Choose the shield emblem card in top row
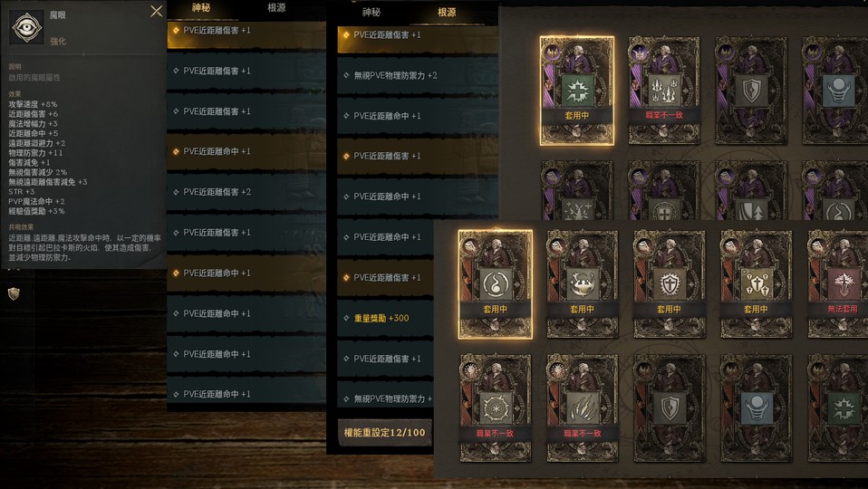The image size is (868, 489). (x=751, y=91)
